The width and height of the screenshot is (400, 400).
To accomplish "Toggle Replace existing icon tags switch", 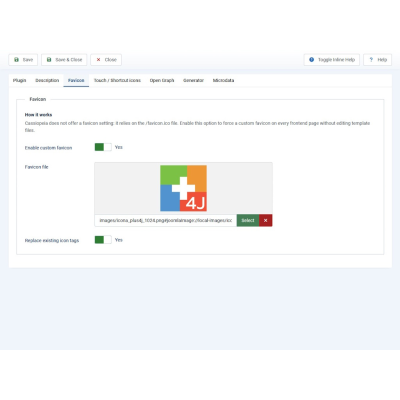I will coord(103,240).
